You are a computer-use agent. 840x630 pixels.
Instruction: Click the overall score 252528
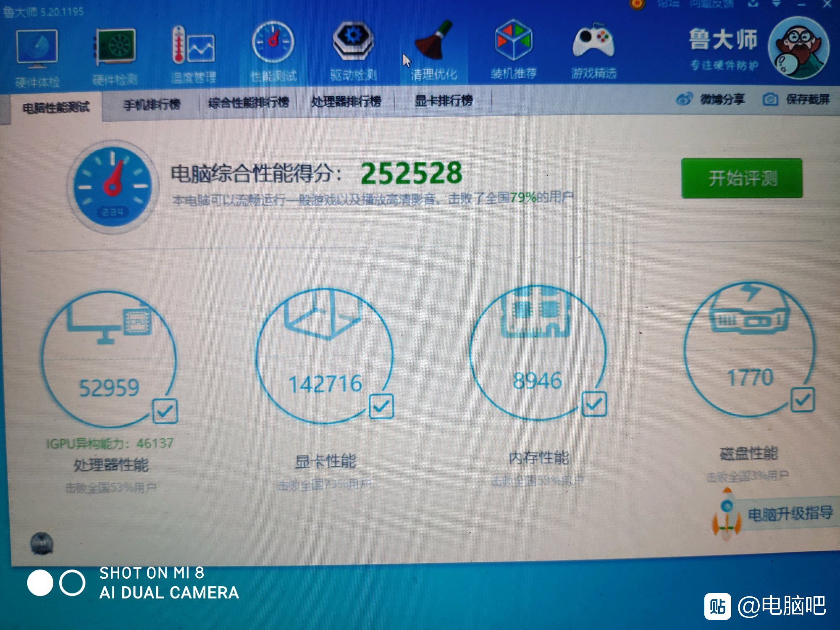click(412, 173)
